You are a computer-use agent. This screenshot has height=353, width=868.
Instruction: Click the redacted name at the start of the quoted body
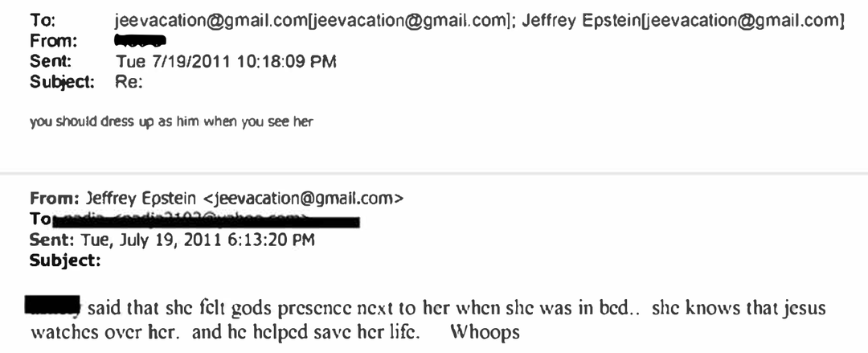[51, 306]
